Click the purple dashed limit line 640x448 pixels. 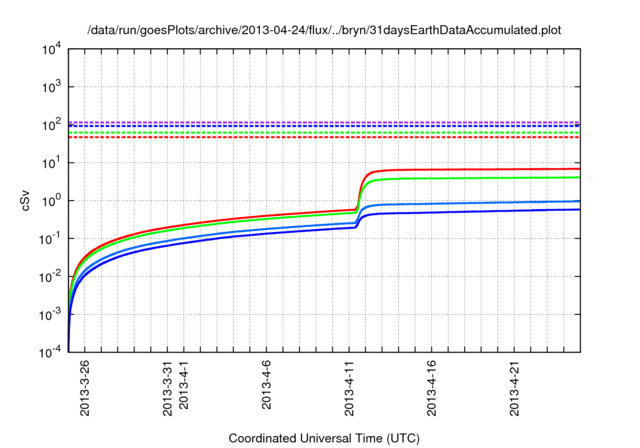(x=324, y=122)
